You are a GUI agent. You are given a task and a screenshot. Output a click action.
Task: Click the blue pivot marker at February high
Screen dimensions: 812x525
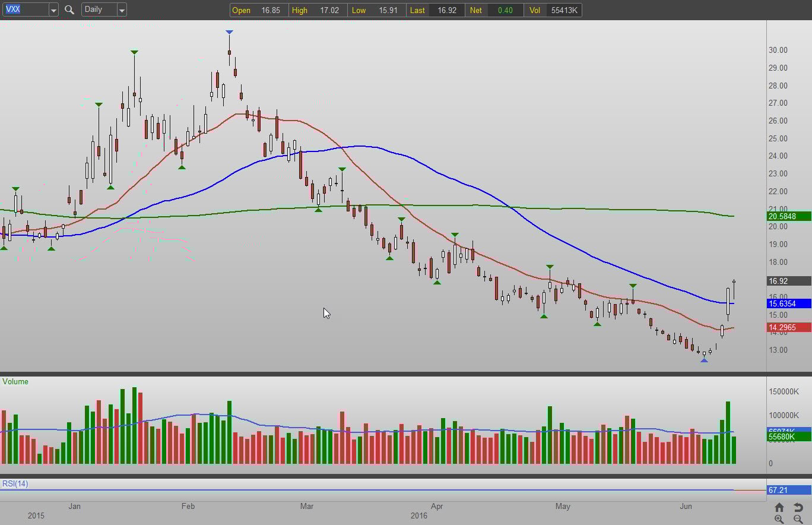pos(229,32)
